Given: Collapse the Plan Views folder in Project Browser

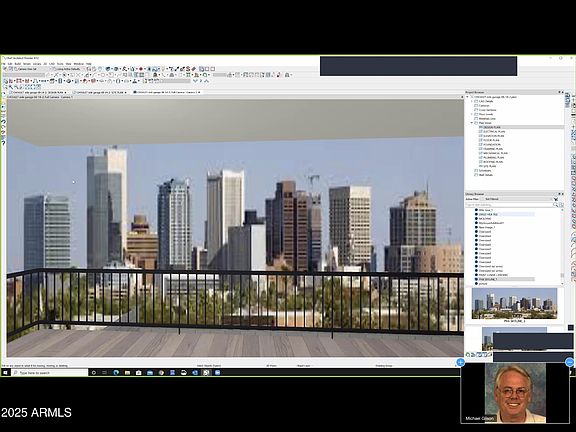Looking at the screenshot, I should [472, 123].
